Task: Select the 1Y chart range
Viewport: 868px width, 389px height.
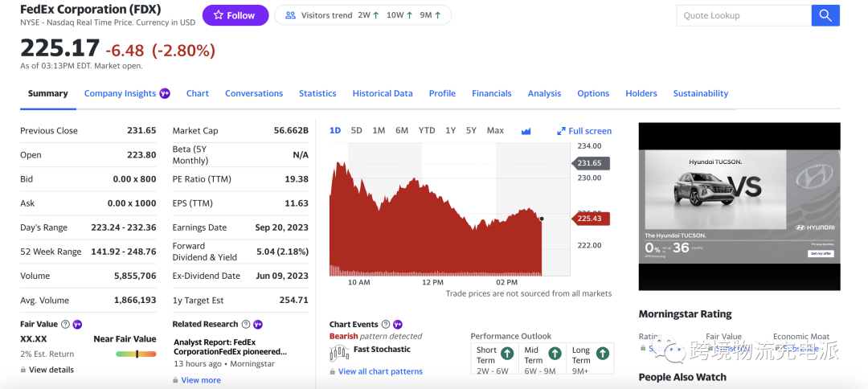Action: pyautogui.click(x=451, y=130)
